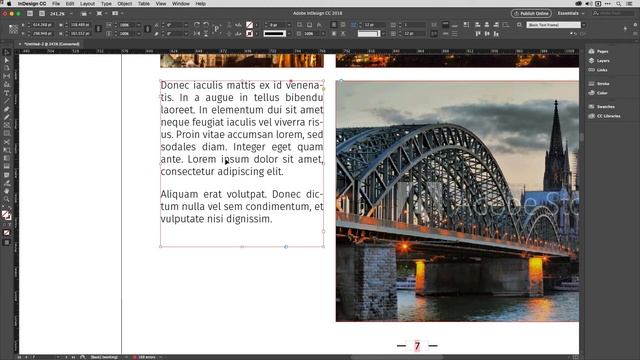This screenshot has width=640, height=360.
Task: Open the Stroke panel
Action: pyautogui.click(x=599, y=84)
